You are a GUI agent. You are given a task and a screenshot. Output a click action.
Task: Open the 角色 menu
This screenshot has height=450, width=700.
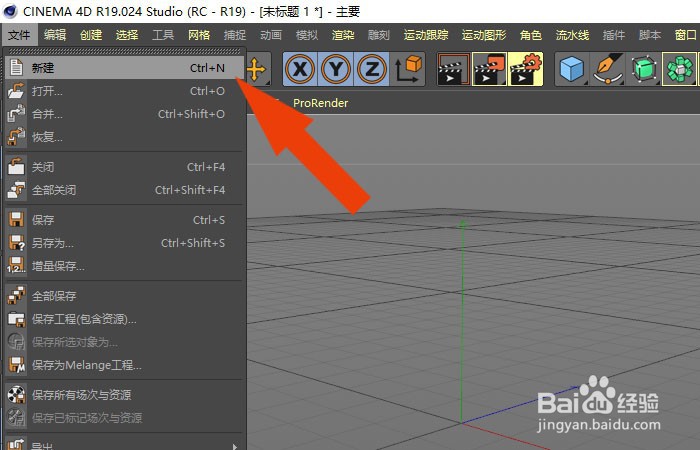tap(531, 35)
